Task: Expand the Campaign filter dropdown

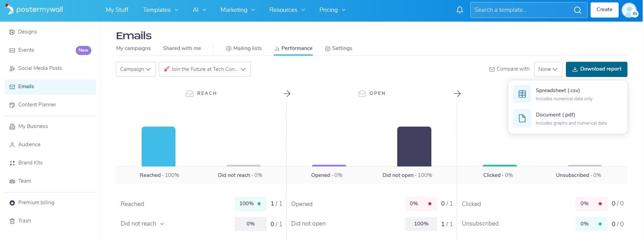Action: pos(136,69)
